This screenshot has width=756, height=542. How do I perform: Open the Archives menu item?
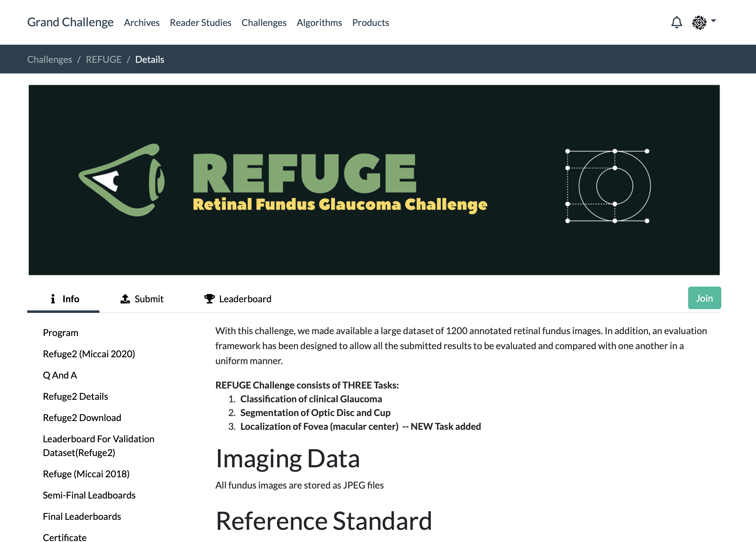coord(142,23)
